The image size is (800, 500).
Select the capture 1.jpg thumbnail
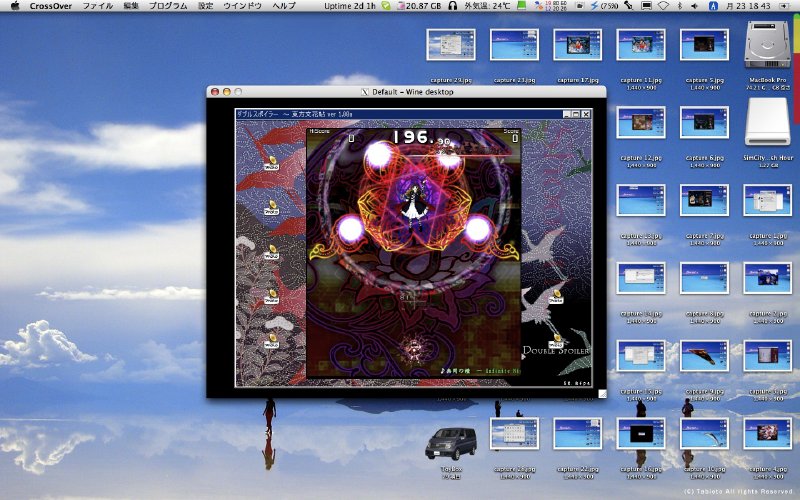767,200
